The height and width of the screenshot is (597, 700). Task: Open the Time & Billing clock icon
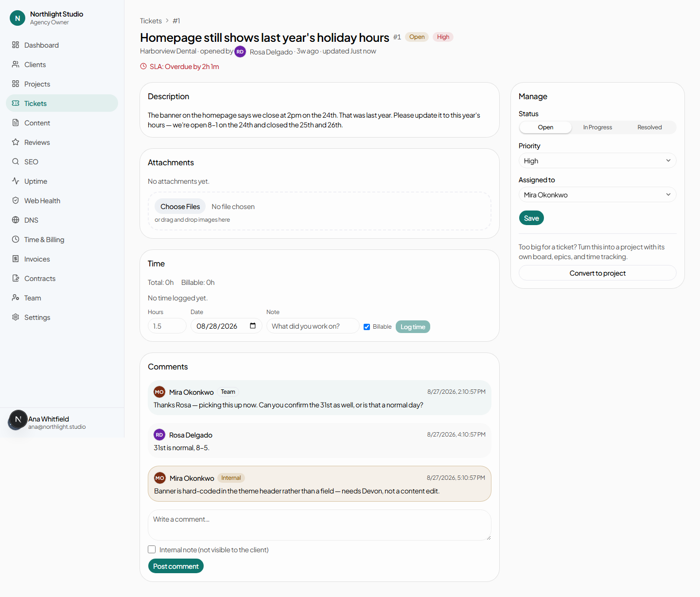click(x=16, y=239)
